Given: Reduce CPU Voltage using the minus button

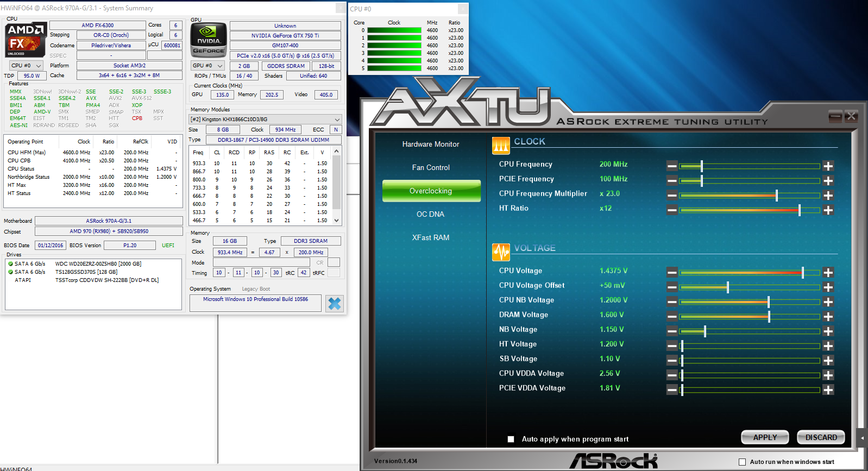Looking at the screenshot, I should 672,272.
